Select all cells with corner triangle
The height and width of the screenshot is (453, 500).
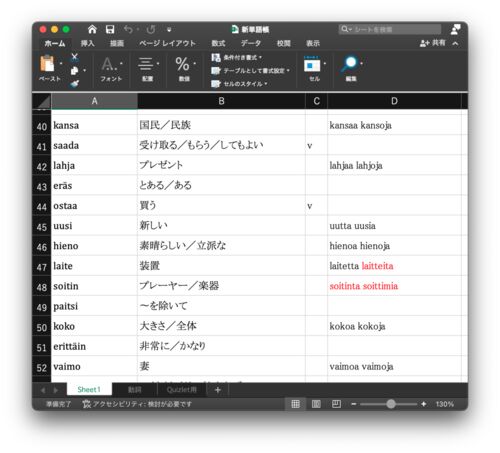(42, 101)
